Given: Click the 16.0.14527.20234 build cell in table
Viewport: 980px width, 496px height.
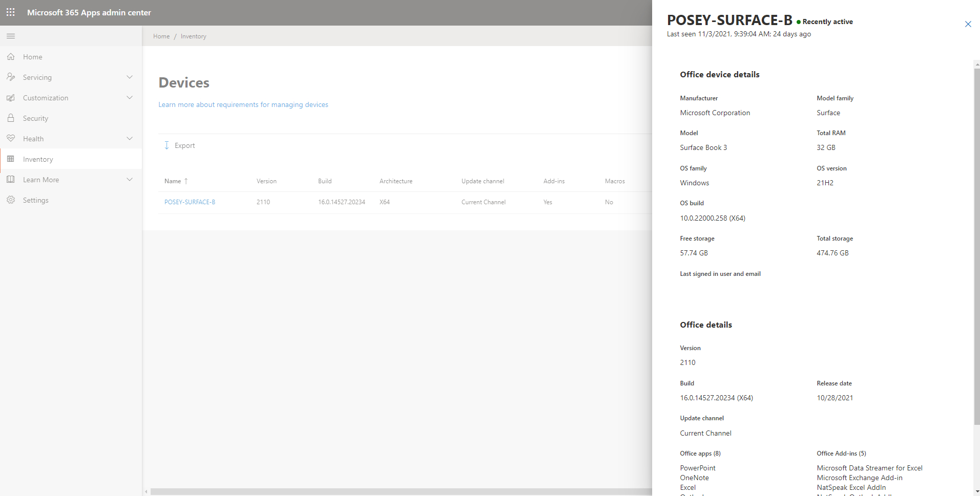Looking at the screenshot, I should [x=342, y=202].
